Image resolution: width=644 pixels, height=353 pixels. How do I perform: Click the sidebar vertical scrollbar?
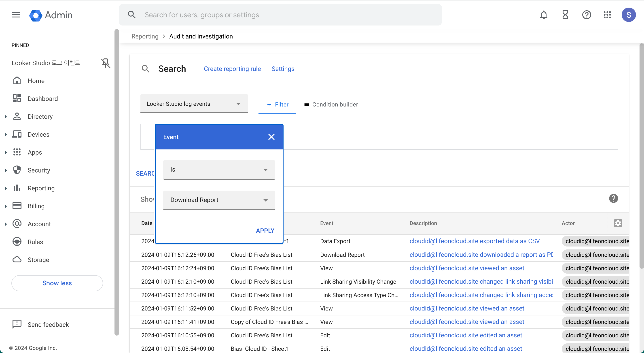click(x=117, y=182)
